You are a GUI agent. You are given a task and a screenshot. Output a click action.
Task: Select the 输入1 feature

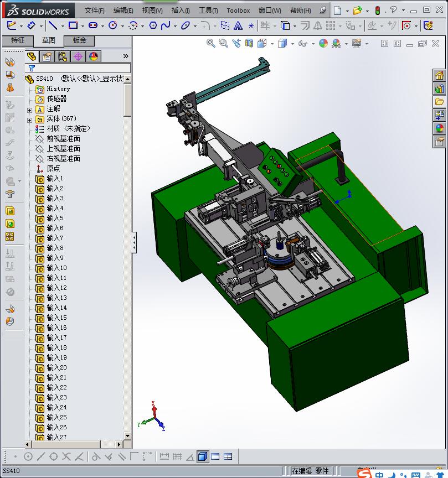pyautogui.click(x=55, y=178)
